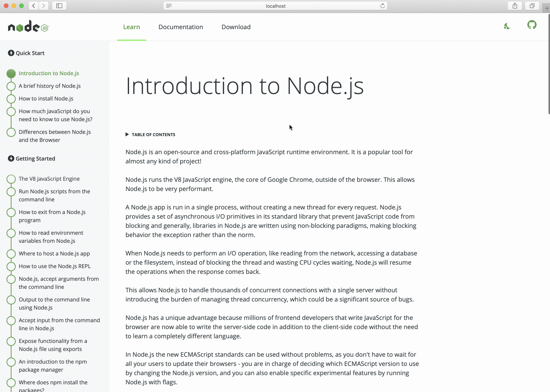The width and height of the screenshot is (550, 392).
Task: Click the Getting Started section heading
Action: 35,158
